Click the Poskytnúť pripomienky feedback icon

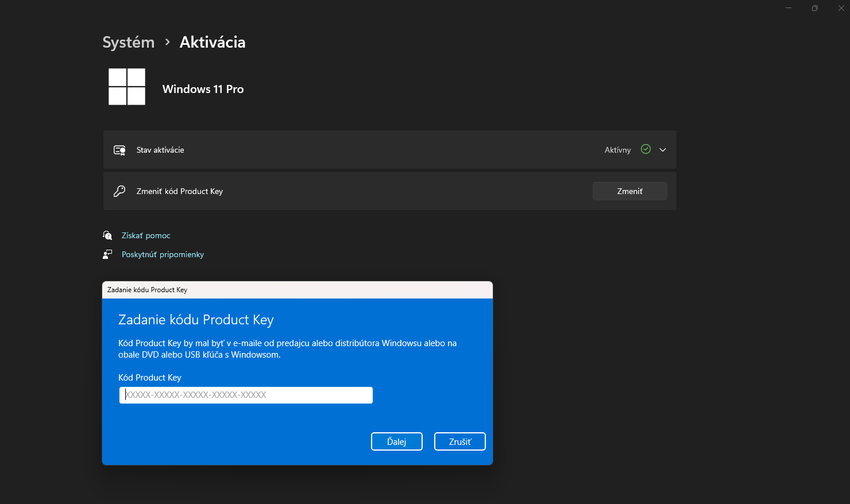point(107,254)
